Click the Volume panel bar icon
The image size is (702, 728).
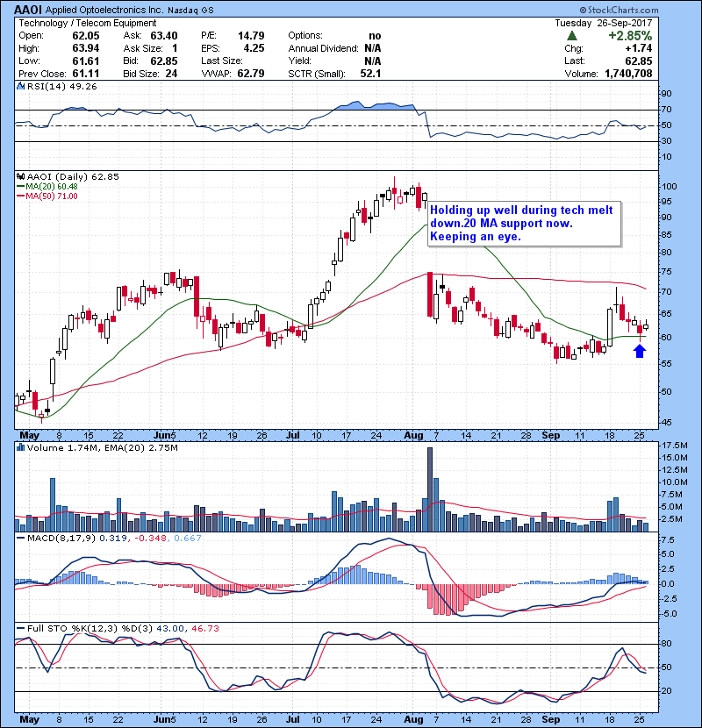pos(20,447)
